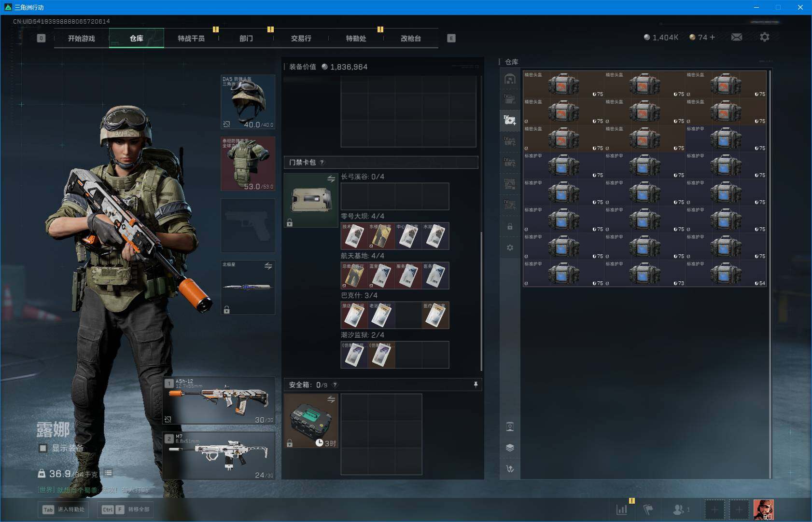Pin the 安全箱 panel with the pin icon
This screenshot has width=812, height=522.
tap(476, 385)
